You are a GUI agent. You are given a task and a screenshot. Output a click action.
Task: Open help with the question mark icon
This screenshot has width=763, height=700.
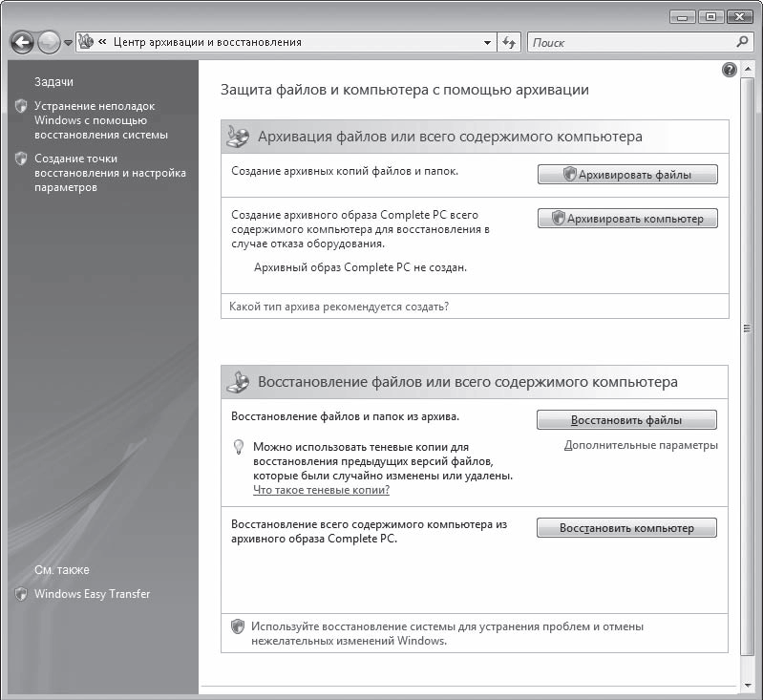[730, 70]
